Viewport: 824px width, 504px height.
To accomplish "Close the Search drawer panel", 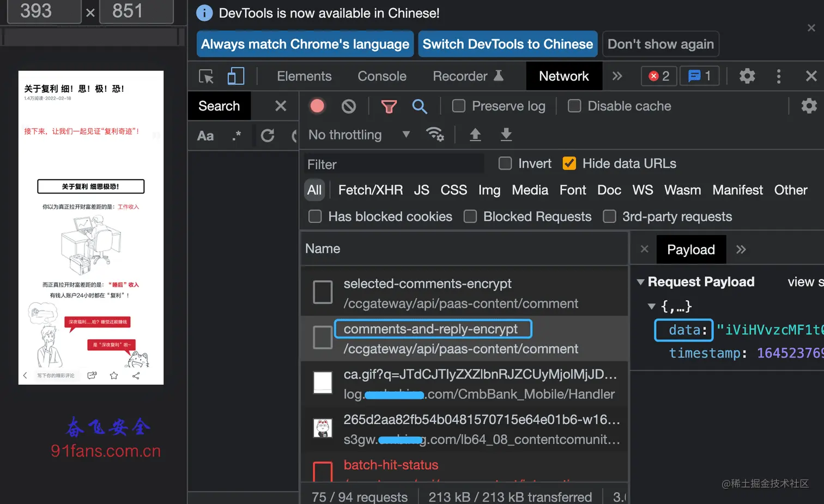I will (x=281, y=106).
